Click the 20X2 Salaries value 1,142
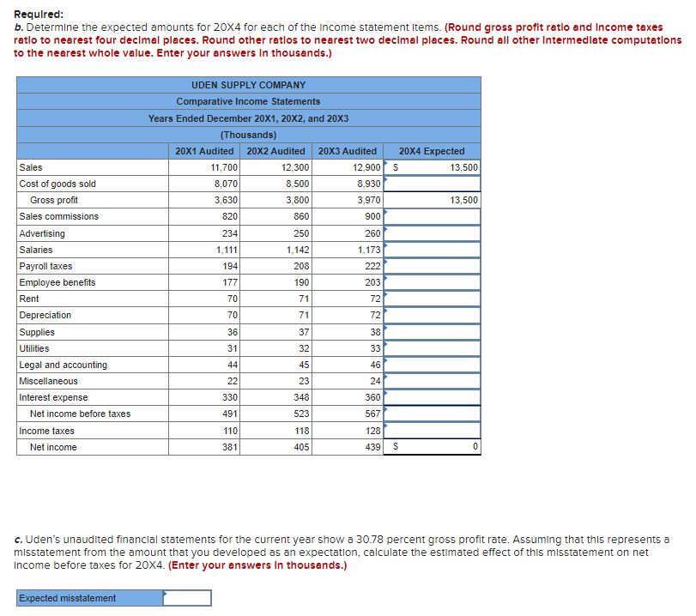Image resolution: width=696 pixels, height=616 pixels. [298, 250]
